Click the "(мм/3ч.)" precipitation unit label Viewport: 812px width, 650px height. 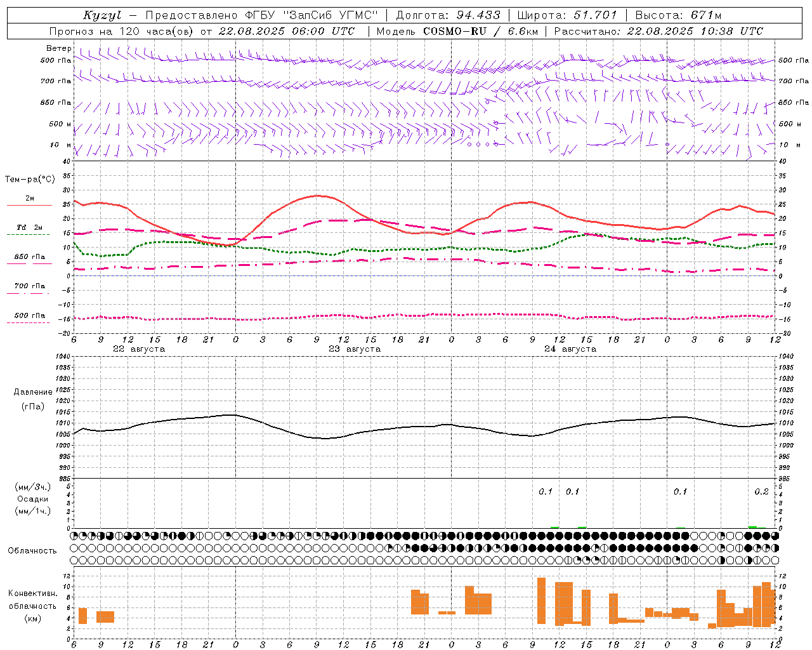click(x=32, y=487)
